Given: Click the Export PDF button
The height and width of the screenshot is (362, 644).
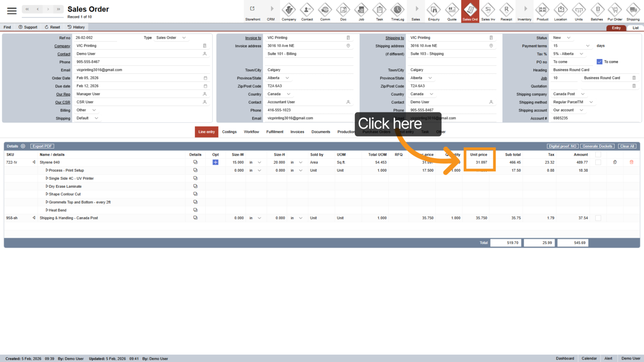Looking at the screenshot, I should 42,146.
